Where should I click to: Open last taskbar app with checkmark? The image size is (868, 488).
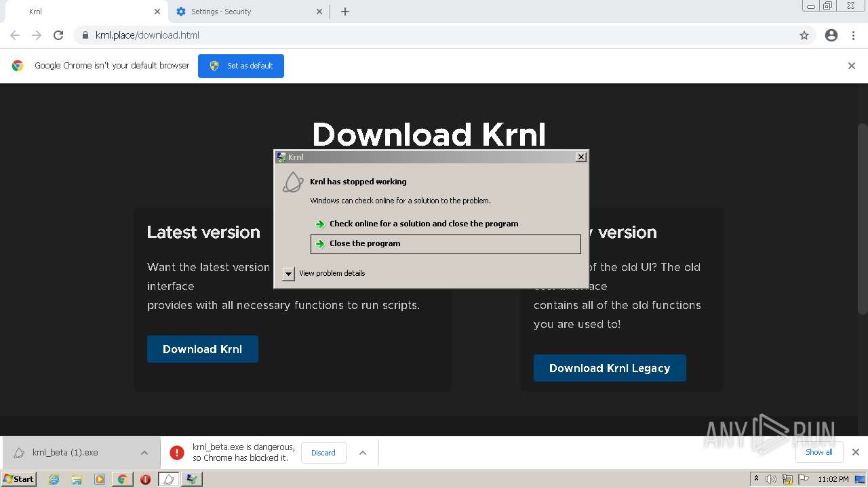[192, 479]
